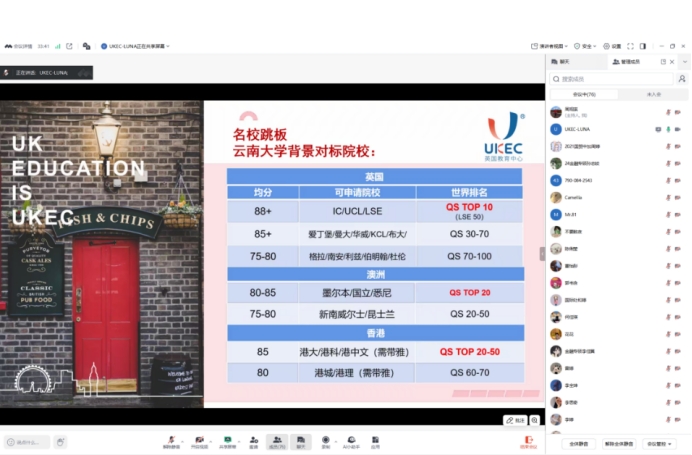This screenshot has width=692, height=455.
Task: Open chat from the bottom toolbar
Action: [301, 440]
